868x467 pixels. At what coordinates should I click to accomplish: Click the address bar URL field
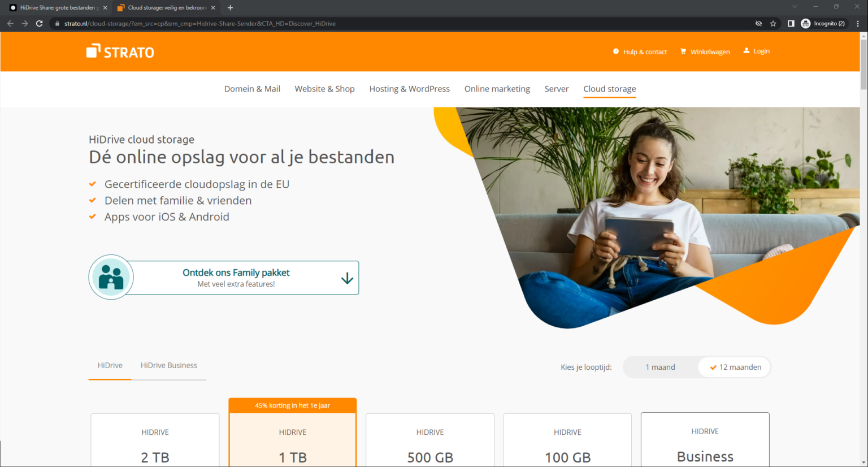[x=198, y=23]
